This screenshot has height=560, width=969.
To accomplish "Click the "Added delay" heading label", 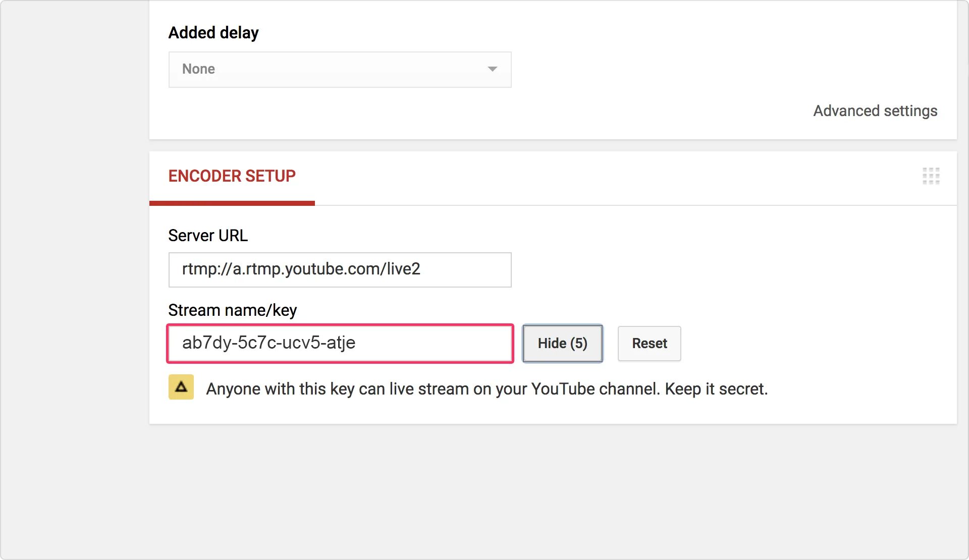I will pos(213,33).
